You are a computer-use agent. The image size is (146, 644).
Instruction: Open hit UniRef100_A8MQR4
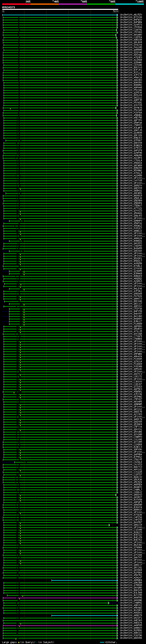[131, 580]
